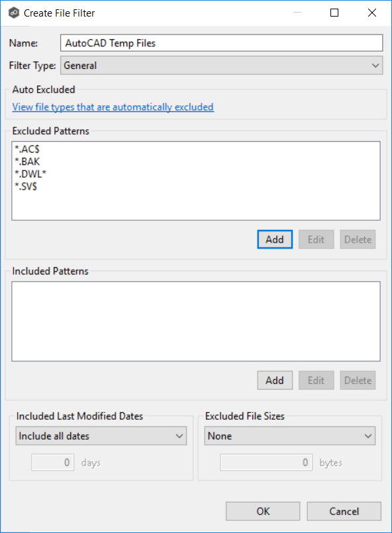Close the Create File Filter window
The width and height of the screenshot is (392, 533).
372,13
